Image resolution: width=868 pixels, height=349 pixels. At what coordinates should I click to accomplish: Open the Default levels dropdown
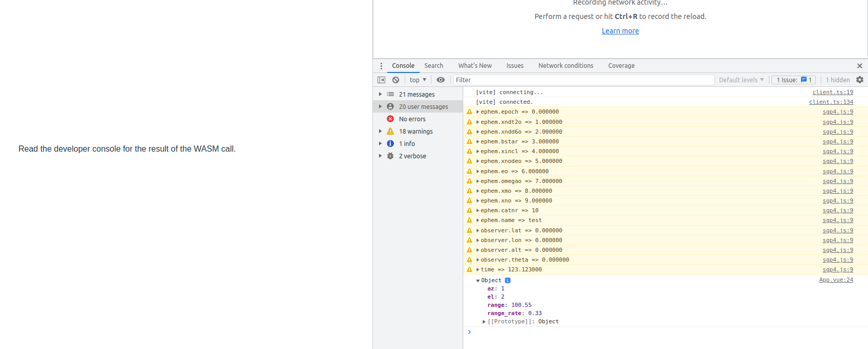741,80
